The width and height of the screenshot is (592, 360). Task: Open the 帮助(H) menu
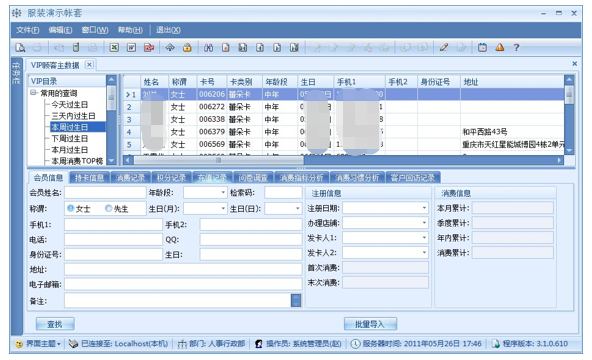click(130, 30)
